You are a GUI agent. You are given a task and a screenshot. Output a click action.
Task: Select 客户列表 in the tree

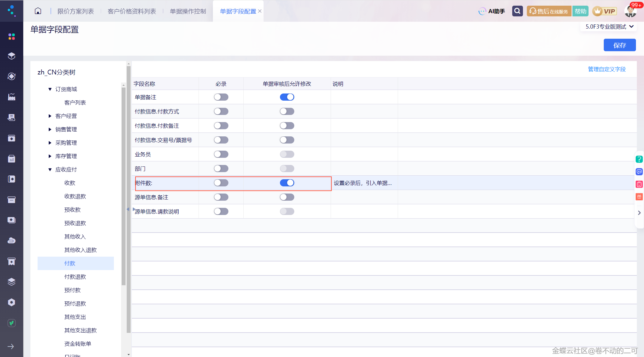tap(75, 103)
